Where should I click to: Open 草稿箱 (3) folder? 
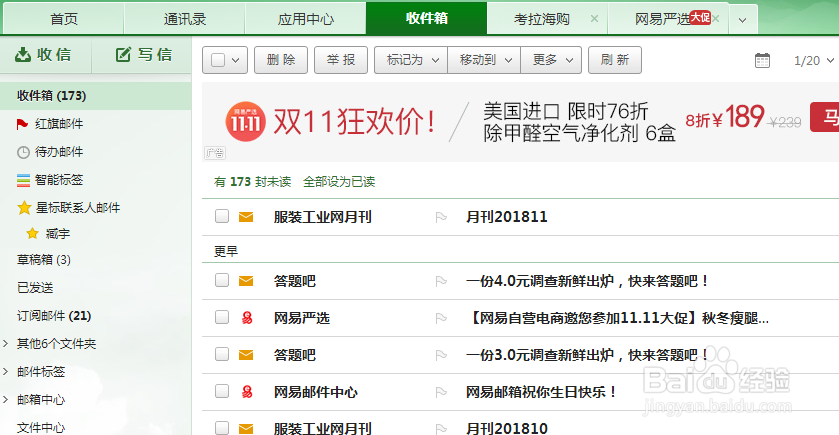pos(44,260)
